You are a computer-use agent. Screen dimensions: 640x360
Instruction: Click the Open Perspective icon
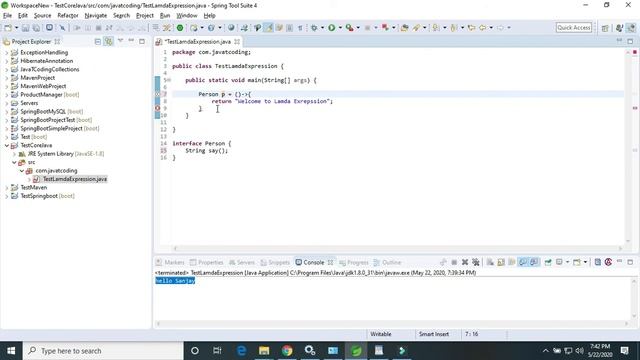pyautogui.click(x=605, y=28)
